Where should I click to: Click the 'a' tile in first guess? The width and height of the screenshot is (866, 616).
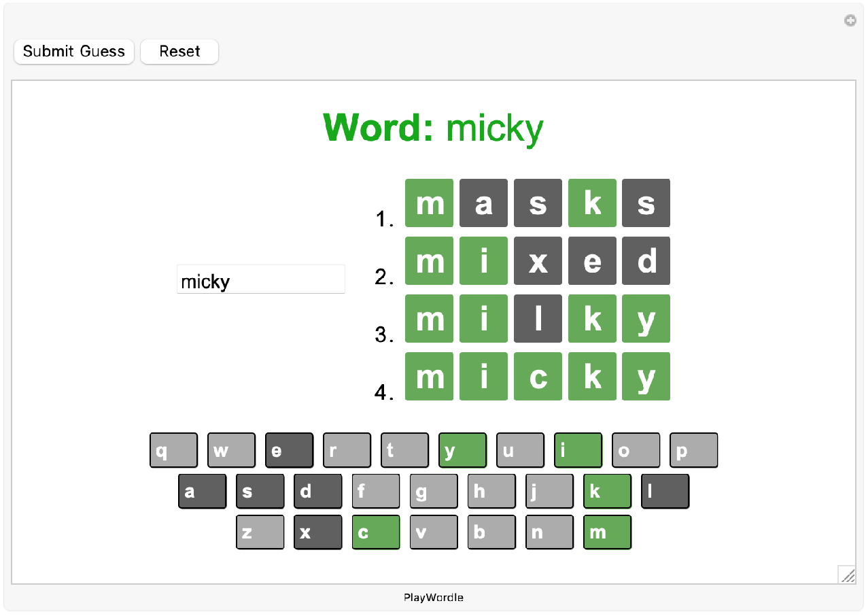tap(483, 203)
